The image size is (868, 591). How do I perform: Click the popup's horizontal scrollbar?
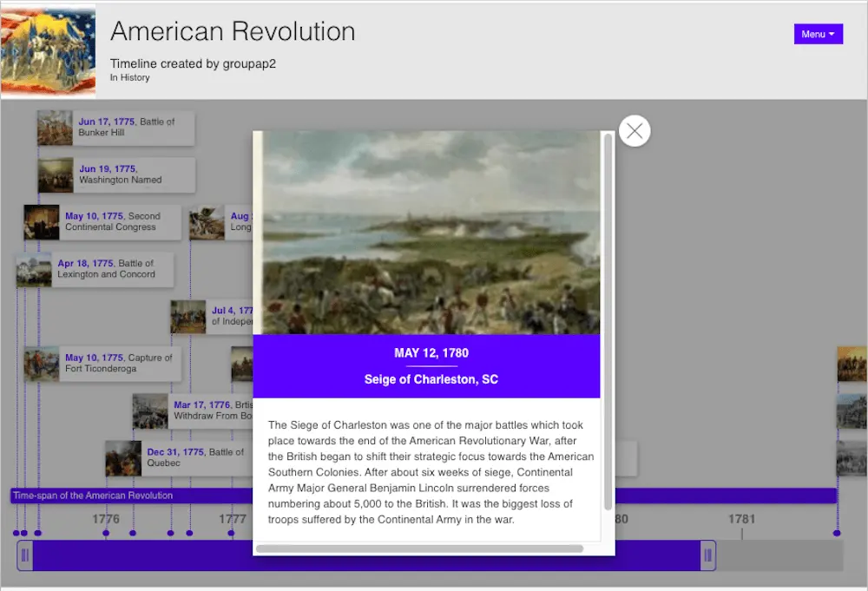pyautogui.click(x=419, y=548)
